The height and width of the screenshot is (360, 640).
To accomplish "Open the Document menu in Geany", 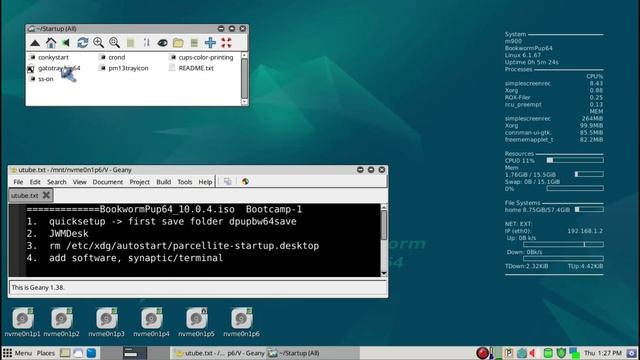I will pyautogui.click(x=108, y=182).
